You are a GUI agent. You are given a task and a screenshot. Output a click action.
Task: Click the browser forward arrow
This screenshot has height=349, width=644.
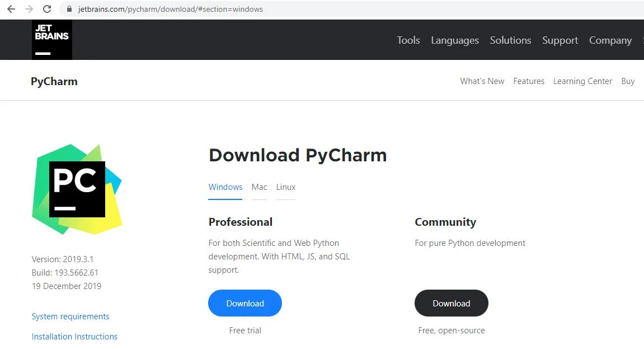(29, 9)
